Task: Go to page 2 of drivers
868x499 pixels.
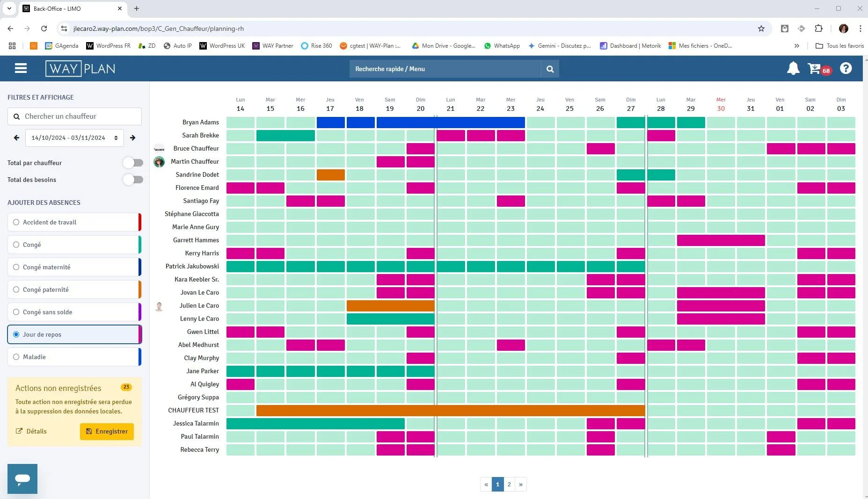Action: (509, 485)
